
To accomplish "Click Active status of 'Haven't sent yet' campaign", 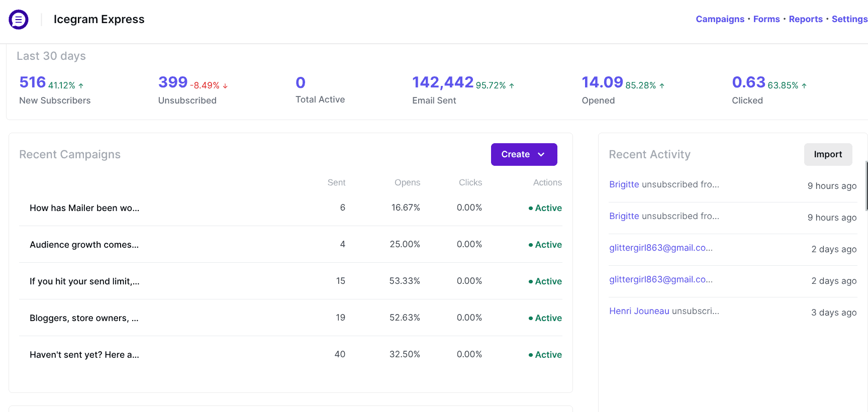I will pyautogui.click(x=545, y=355).
